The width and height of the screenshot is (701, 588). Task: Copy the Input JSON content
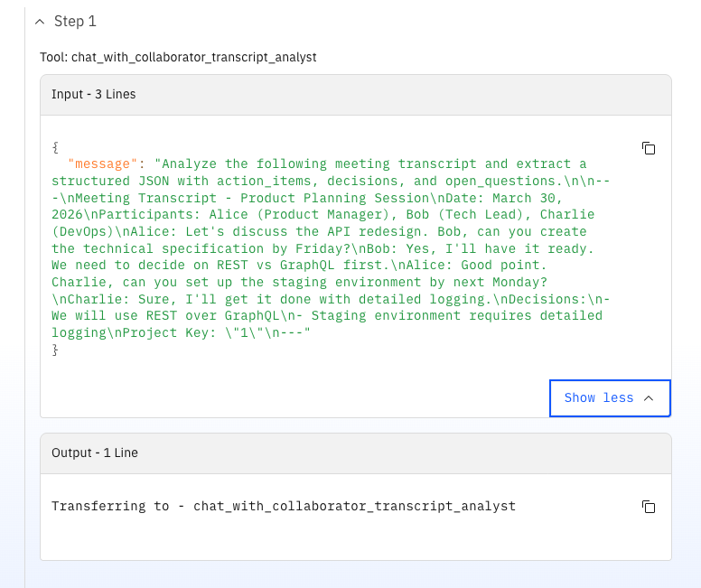[x=648, y=148]
